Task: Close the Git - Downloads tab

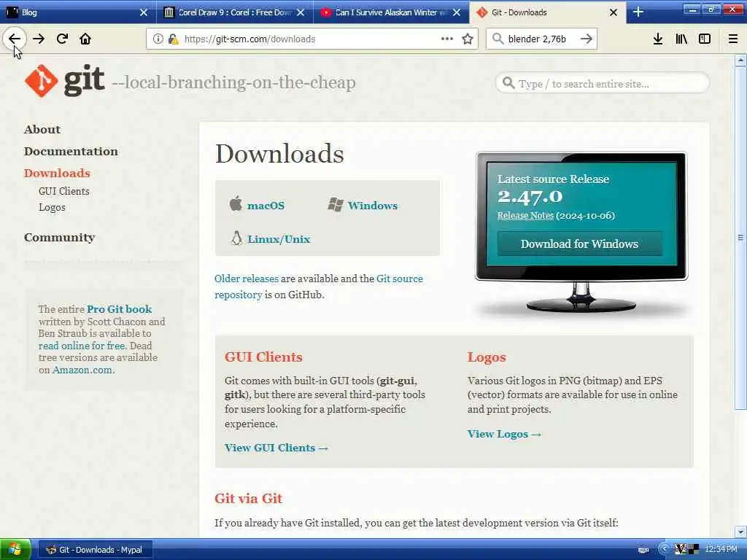Action: pyautogui.click(x=614, y=12)
